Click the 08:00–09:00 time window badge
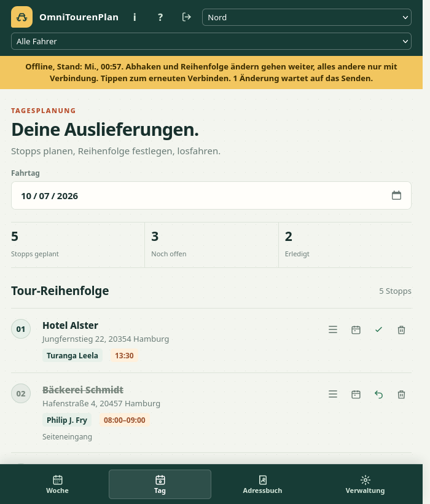 125,420
